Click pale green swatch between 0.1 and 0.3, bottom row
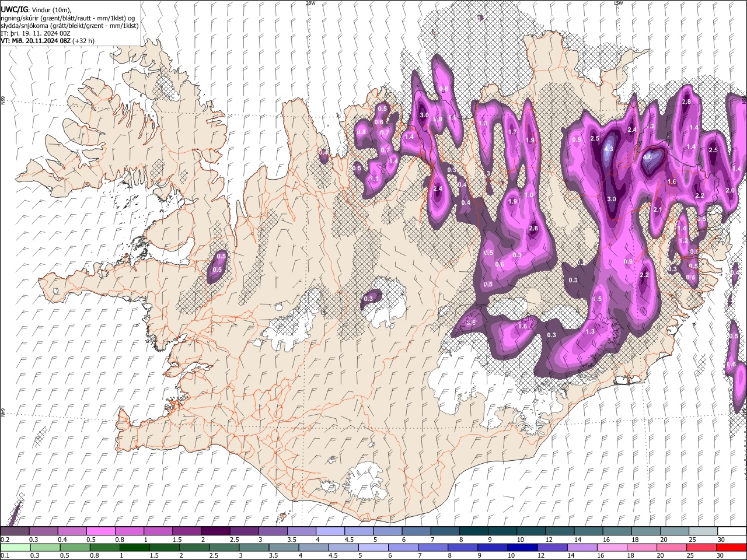The height and width of the screenshot is (560, 747). pyautogui.click(x=15, y=547)
